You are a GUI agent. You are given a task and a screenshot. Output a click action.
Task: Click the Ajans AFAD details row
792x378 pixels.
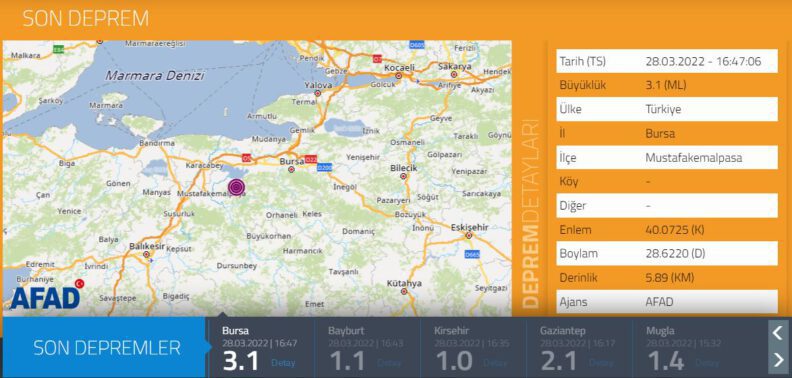click(x=667, y=302)
